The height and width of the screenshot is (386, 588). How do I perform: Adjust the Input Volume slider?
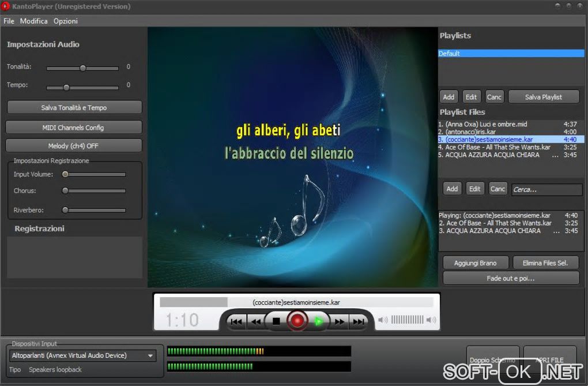(94, 174)
